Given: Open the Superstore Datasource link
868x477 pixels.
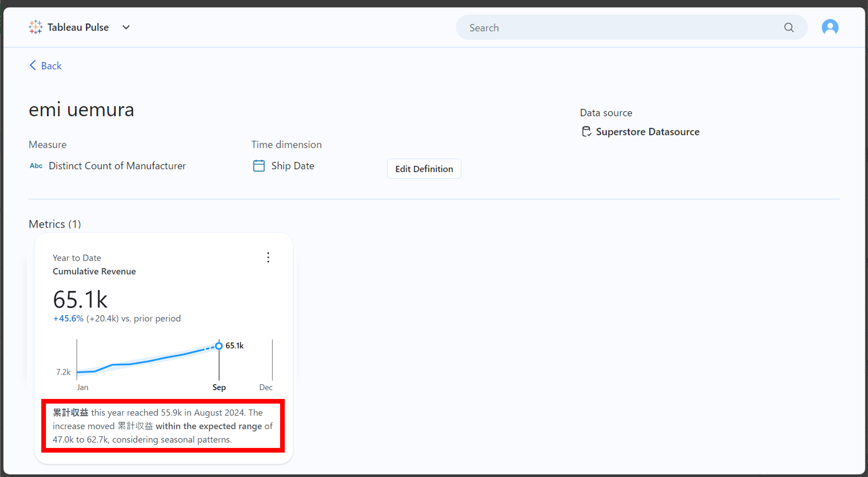Looking at the screenshot, I should pyautogui.click(x=647, y=132).
